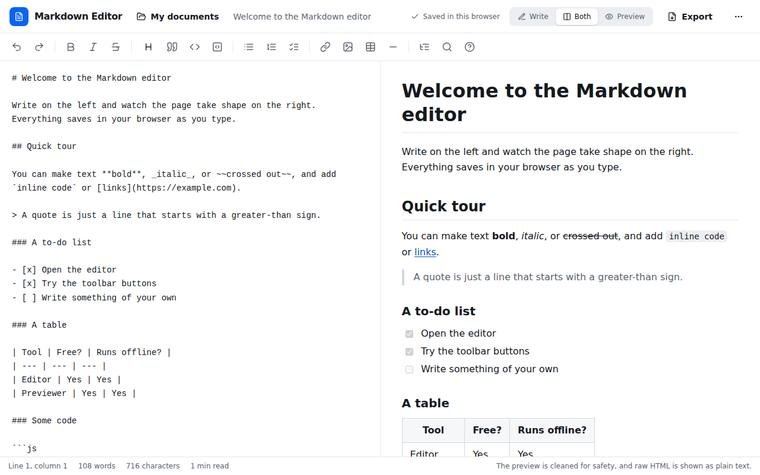Insert a blockquote

pyautogui.click(x=172, y=47)
